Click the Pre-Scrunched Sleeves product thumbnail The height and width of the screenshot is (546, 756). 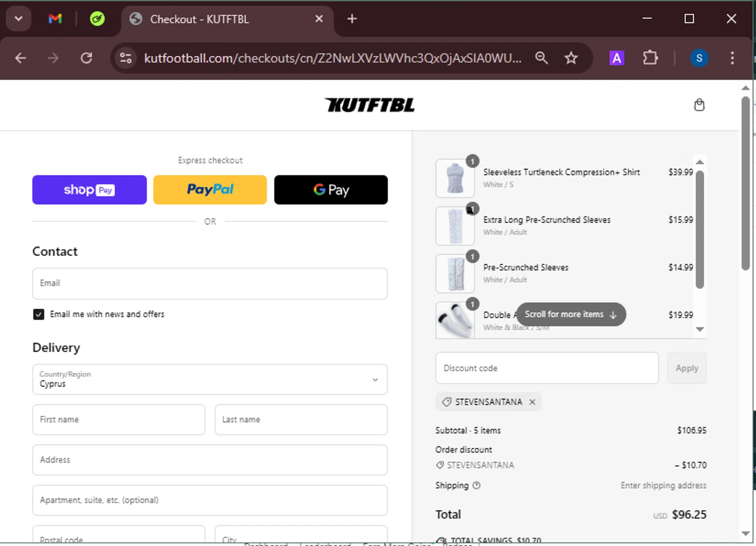point(455,274)
